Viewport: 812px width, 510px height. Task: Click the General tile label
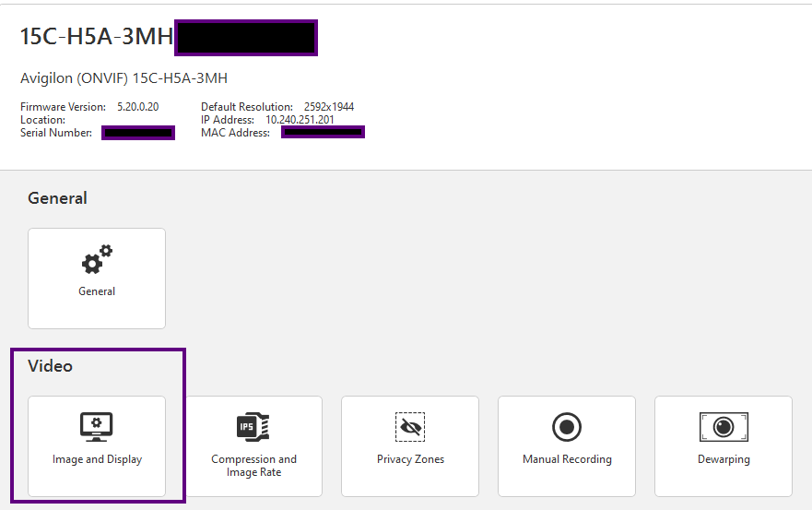(x=97, y=291)
